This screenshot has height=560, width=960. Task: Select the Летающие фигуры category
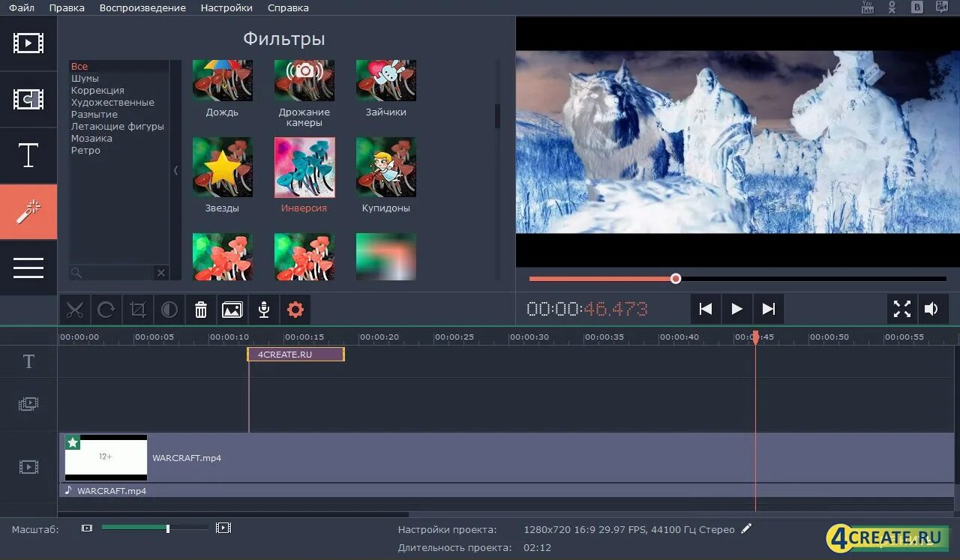click(x=117, y=127)
